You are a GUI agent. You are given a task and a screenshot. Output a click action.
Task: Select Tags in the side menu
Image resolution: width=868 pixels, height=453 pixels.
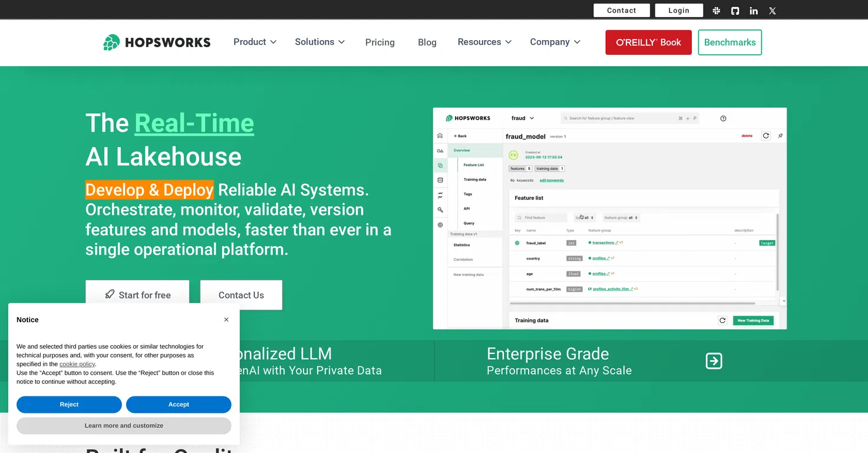click(x=468, y=194)
